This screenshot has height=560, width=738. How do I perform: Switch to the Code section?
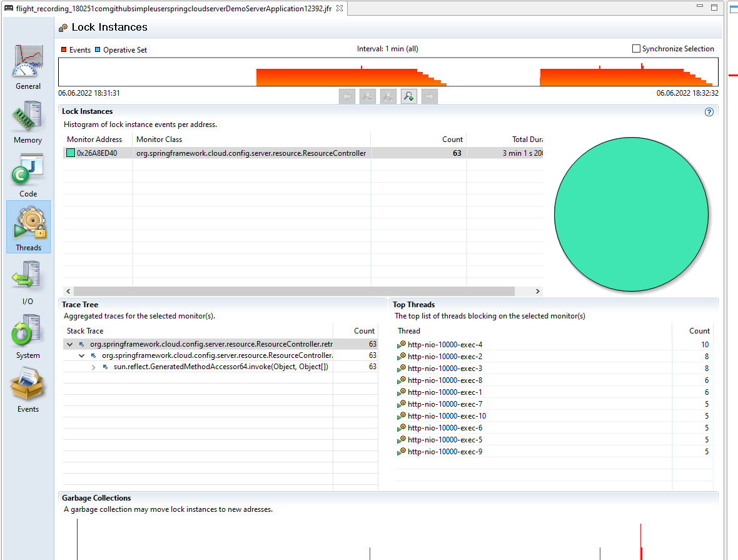pos(28,174)
